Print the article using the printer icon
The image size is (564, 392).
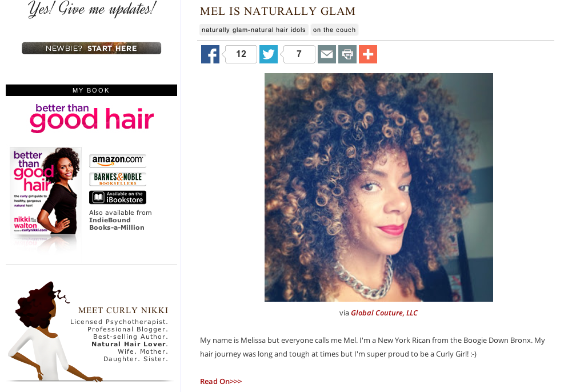click(x=347, y=54)
